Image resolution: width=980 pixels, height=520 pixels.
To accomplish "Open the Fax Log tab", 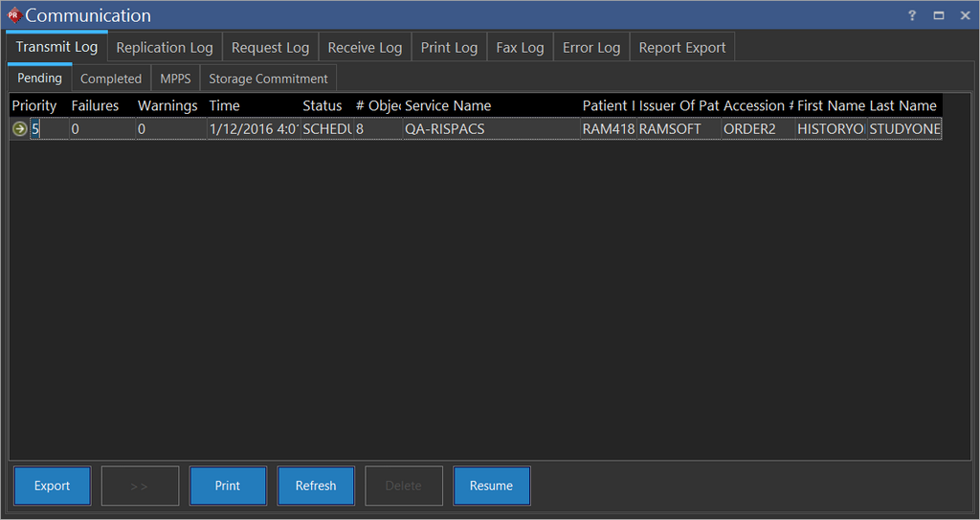I will pyautogui.click(x=520, y=48).
